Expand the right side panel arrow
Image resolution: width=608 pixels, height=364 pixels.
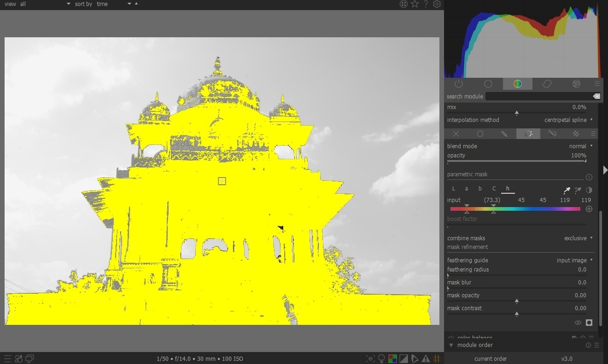(605, 170)
